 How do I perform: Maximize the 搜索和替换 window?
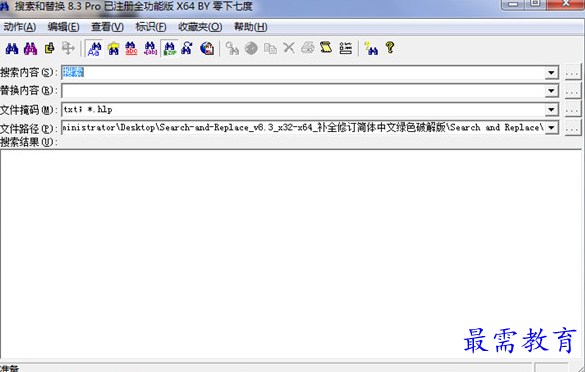click(x=536, y=4)
